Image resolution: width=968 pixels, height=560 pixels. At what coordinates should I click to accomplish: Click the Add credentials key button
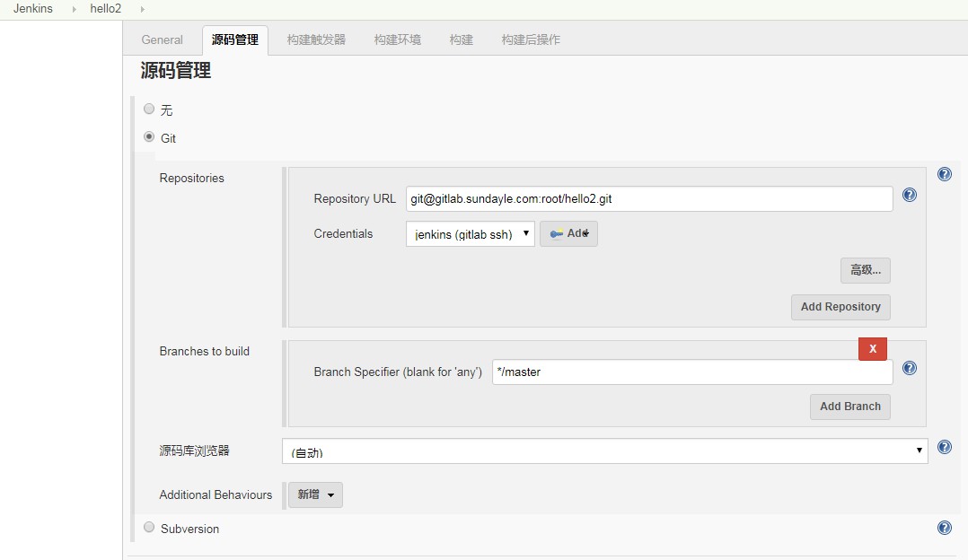pos(568,234)
